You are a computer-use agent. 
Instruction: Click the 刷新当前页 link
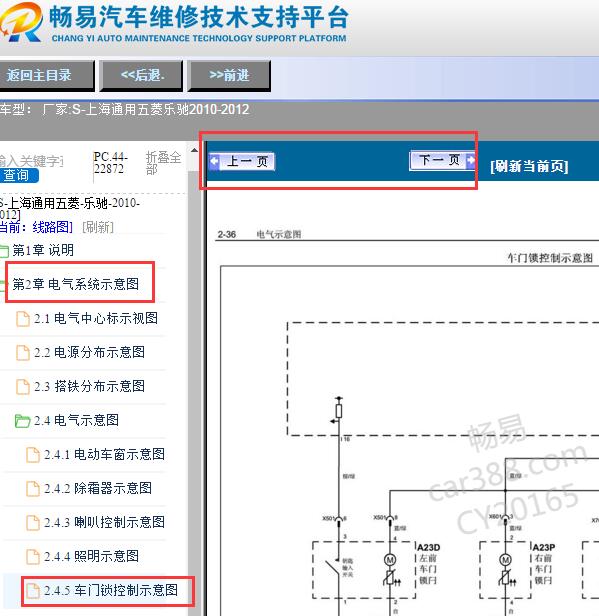[x=529, y=166]
